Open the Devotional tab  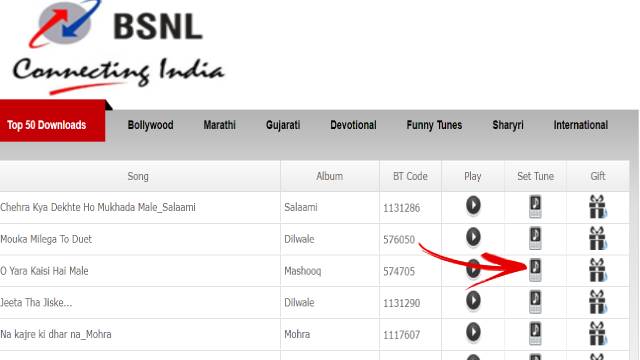(x=353, y=125)
